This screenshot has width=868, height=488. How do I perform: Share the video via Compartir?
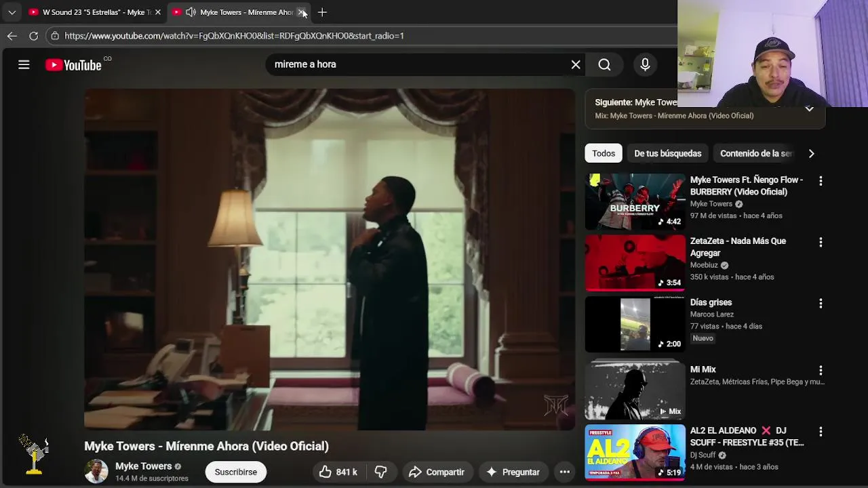point(437,472)
